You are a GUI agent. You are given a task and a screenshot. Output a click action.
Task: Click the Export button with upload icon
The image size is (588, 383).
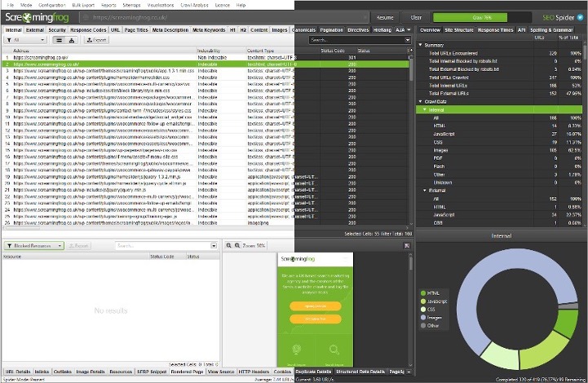click(95, 39)
